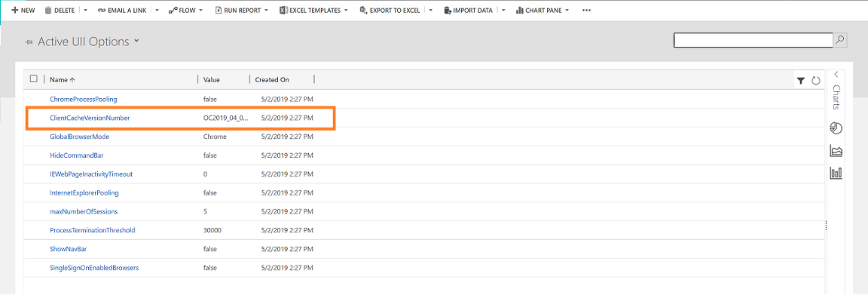
Task: Pin the view using the pushpin icon
Action: [x=29, y=42]
